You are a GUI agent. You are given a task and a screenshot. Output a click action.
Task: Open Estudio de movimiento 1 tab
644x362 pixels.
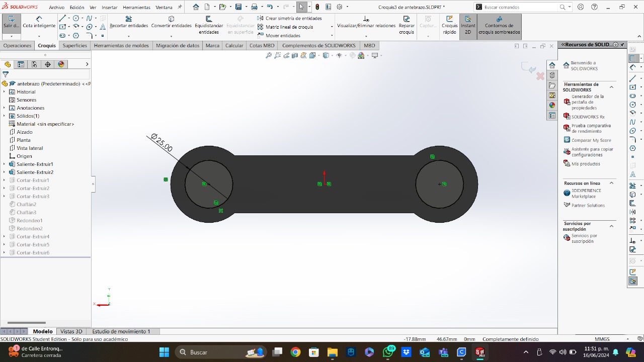(x=121, y=331)
